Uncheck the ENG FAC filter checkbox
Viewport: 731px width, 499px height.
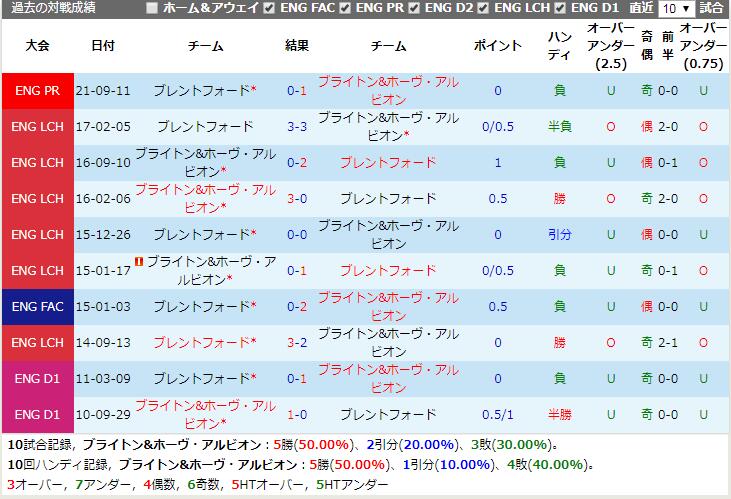pyautogui.click(x=269, y=8)
